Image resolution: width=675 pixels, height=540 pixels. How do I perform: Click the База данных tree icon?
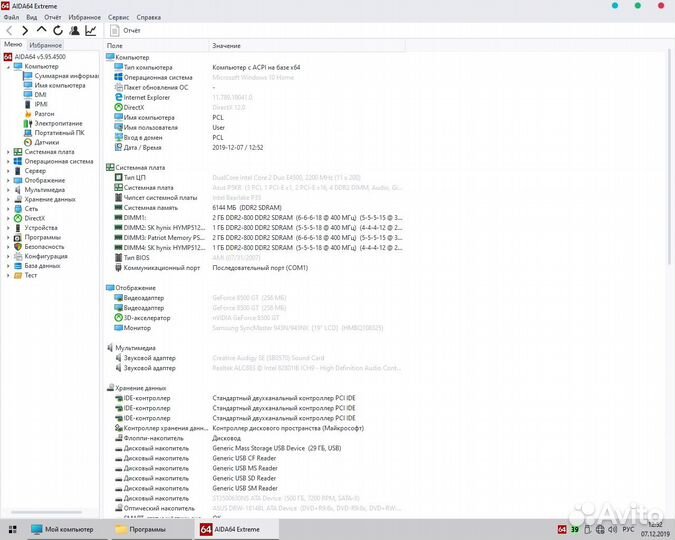[18, 266]
